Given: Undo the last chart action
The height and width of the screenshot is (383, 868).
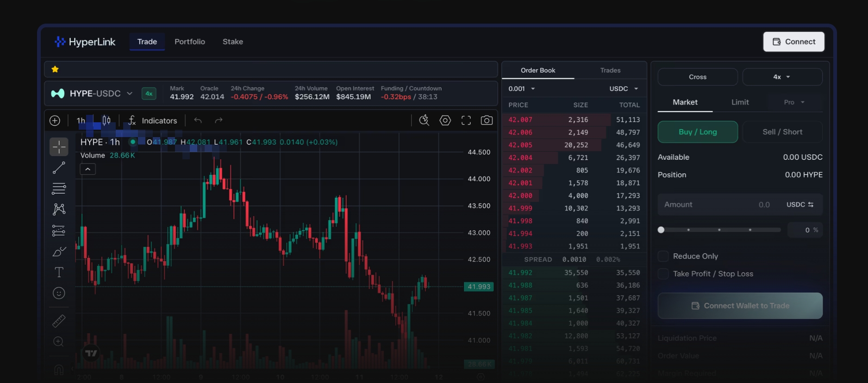Looking at the screenshot, I should pos(198,120).
